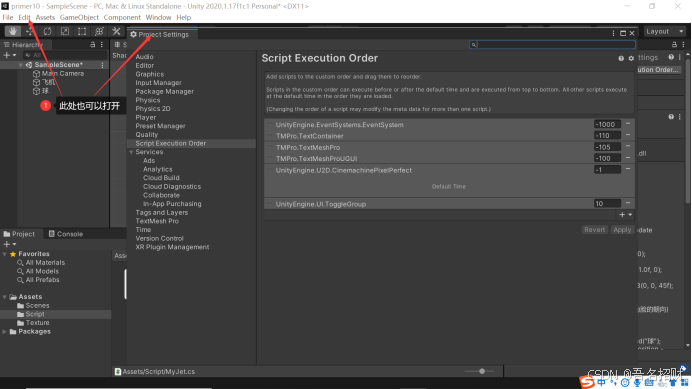Remove CinemachinePixelPerfect with minus button

[628, 169]
